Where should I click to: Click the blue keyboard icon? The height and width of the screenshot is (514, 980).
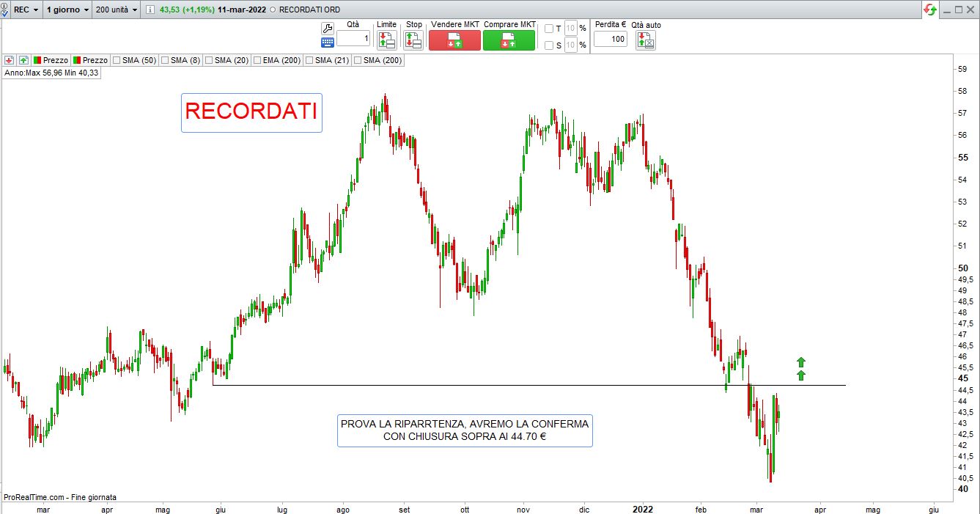[x=328, y=43]
